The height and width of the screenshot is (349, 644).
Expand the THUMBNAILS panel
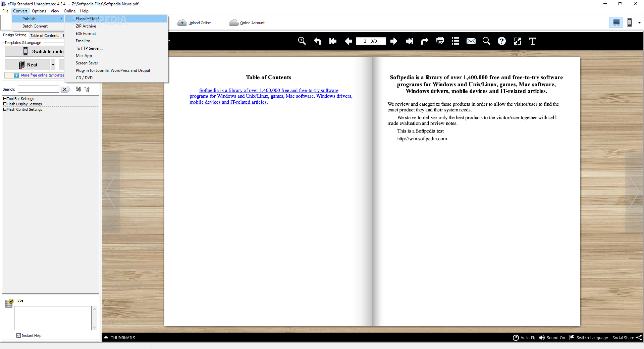(119, 338)
